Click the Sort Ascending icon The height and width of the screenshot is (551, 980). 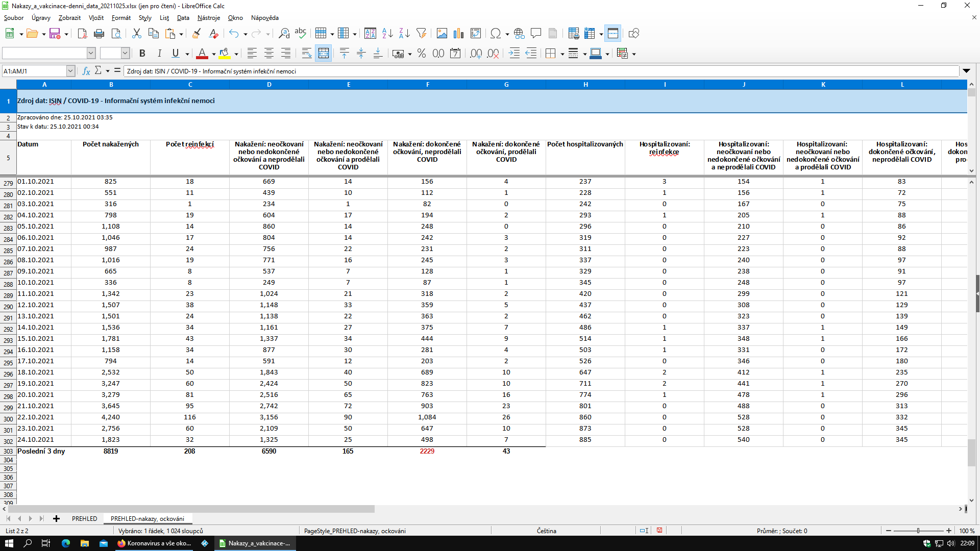[x=387, y=34]
